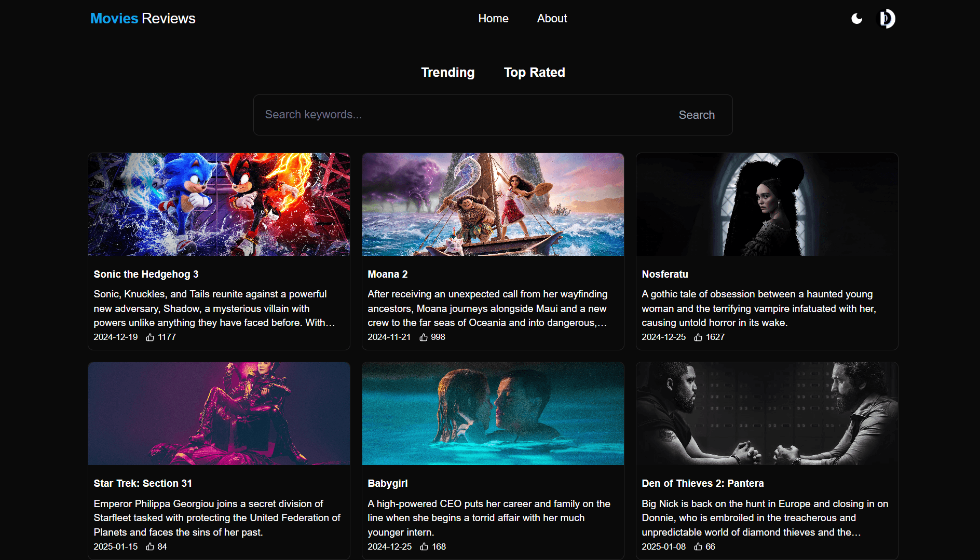
Task: Select the date 2025-01-08 on Den of Thieves 2
Action: [x=664, y=547]
